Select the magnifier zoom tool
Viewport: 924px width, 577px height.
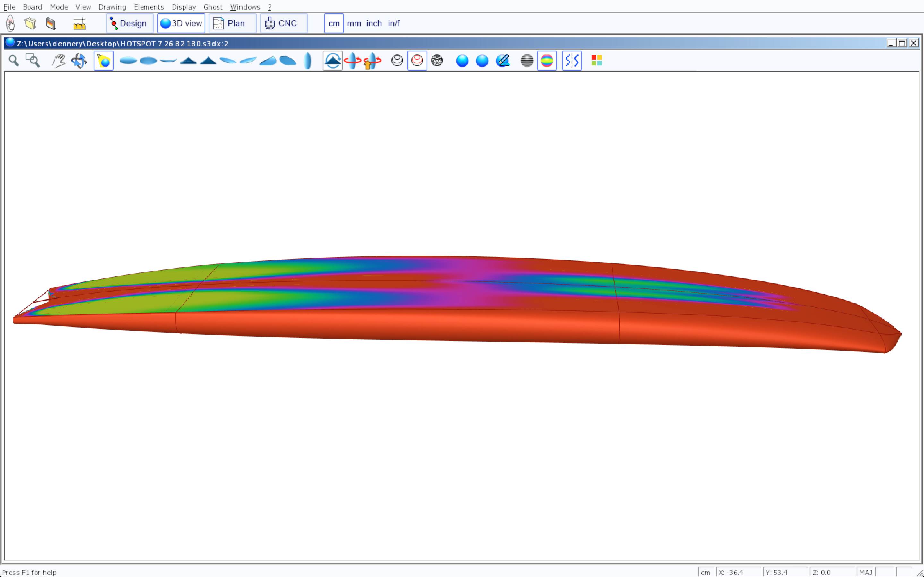point(14,60)
